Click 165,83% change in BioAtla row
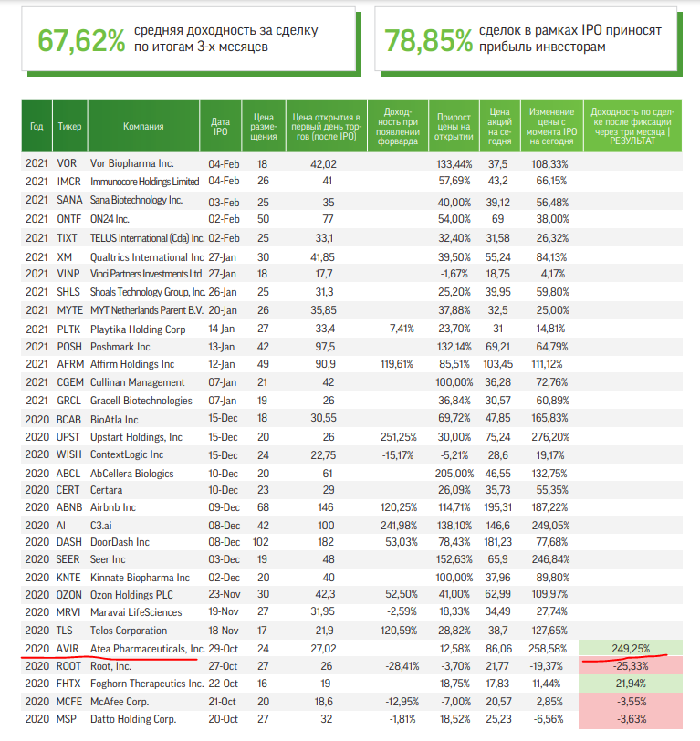This screenshot has height=741, width=700. pyautogui.click(x=549, y=418)
